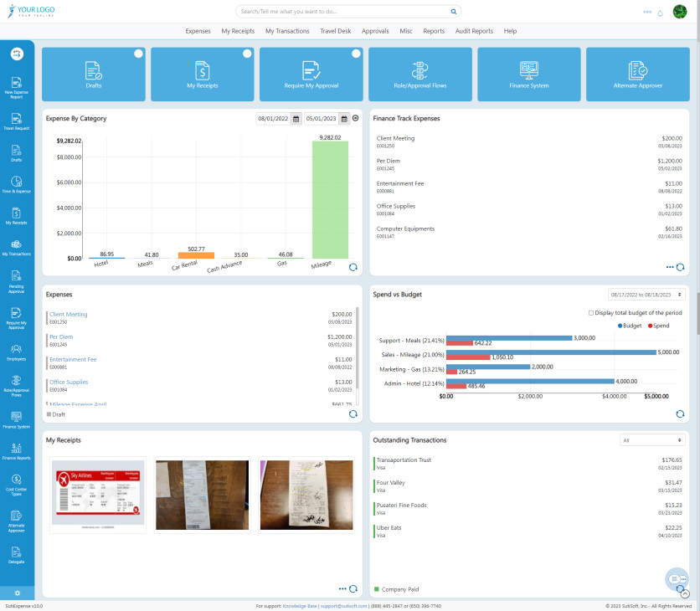Click the notification bell icon
The image size is (700, 611).
click(660, 13)
